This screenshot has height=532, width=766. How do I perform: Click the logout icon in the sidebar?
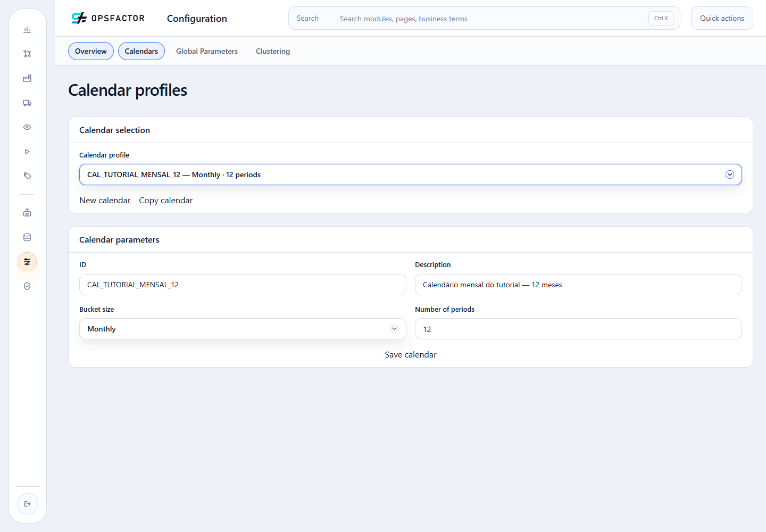28,504
